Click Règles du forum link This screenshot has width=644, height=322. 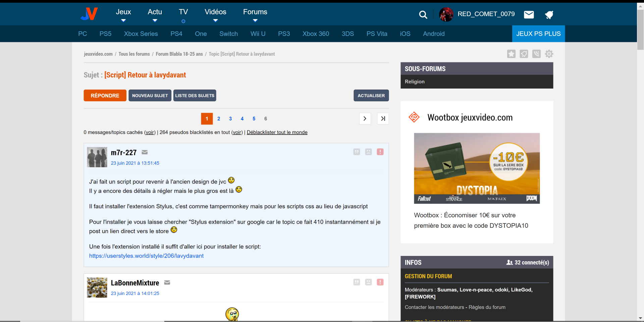[487, 307]
